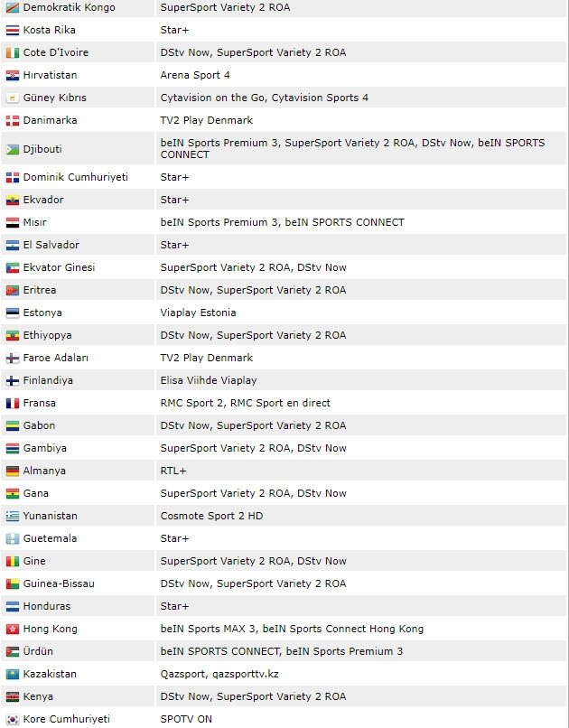Click the Hong Kong flag icon

pyautogui.click(x=13, y=629)
